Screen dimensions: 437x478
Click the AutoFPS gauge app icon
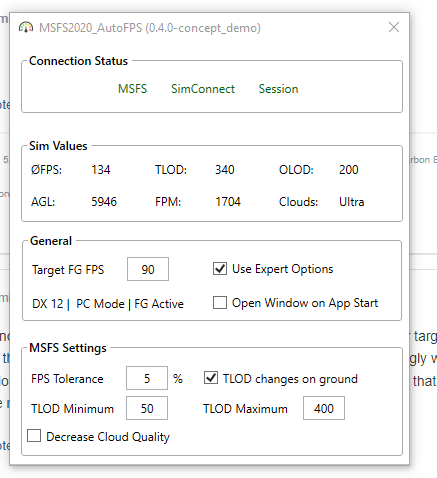coord(26,27)
